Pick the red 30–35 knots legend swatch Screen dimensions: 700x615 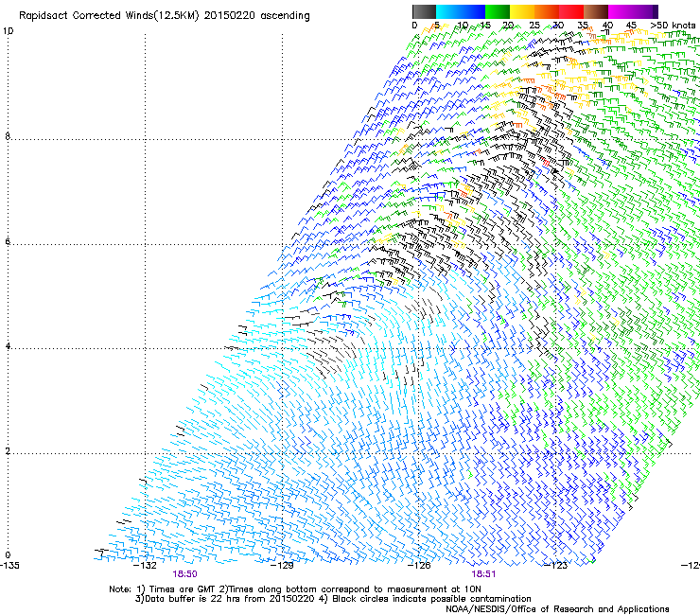pyautogui.click(x=571, y=11)
